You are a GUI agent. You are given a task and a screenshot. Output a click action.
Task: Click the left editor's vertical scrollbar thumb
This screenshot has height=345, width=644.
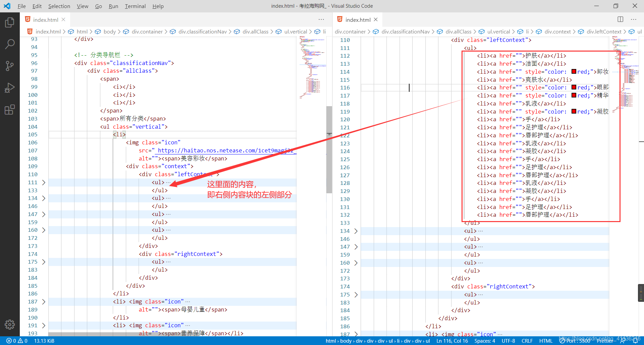tap(329, 150)
